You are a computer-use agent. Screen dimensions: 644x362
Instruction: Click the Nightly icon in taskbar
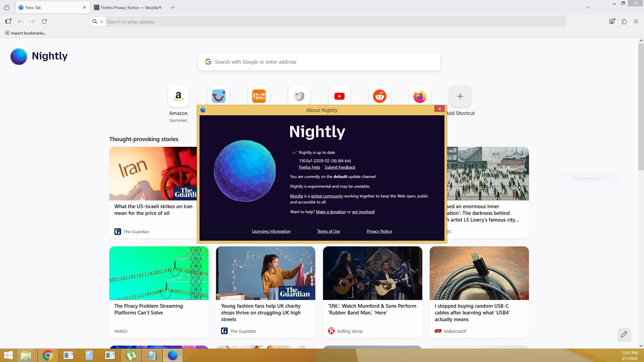tap(172, 355)
